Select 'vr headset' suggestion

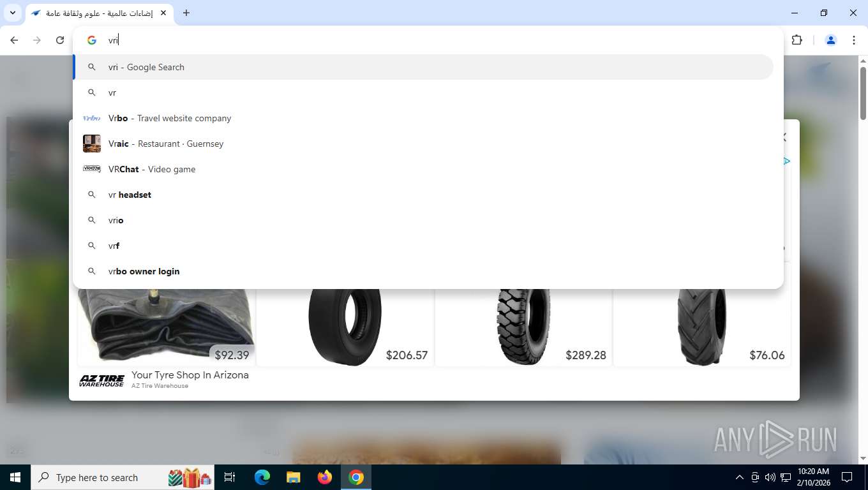(x=423, y=195)
